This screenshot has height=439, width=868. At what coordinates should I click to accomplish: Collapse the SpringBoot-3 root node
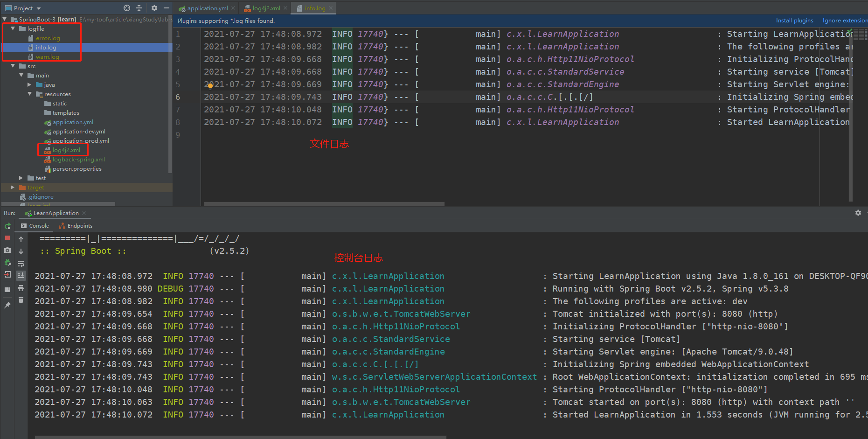tap(5, 19)
